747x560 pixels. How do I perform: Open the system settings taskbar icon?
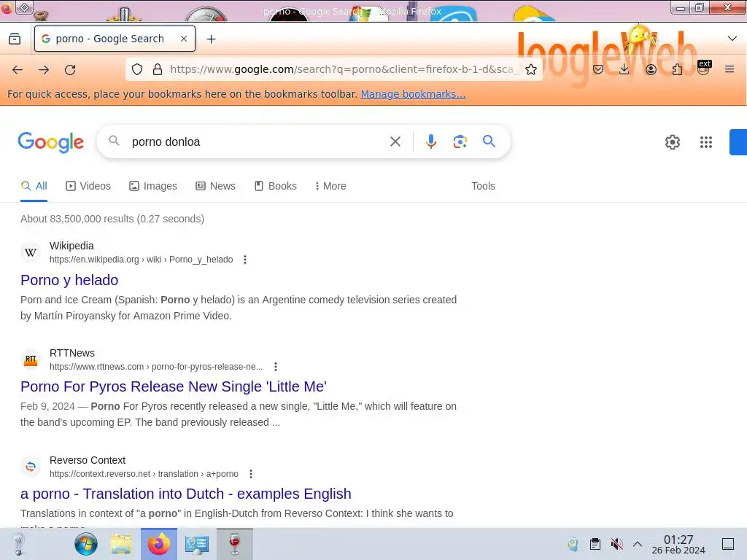pyautogui.click(x=197, y=544)
